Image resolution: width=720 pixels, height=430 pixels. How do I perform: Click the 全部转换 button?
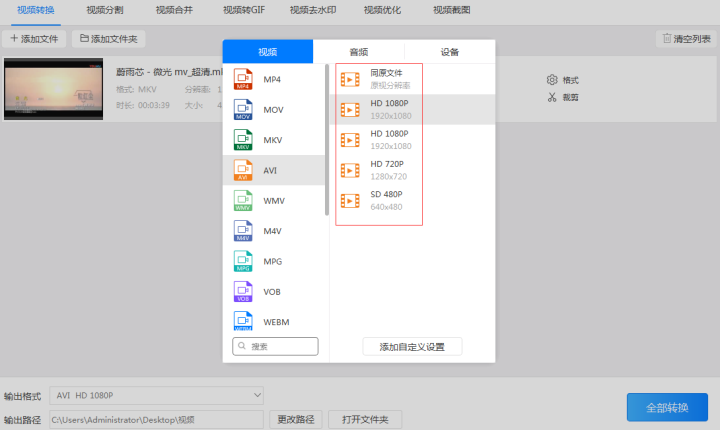[x=667, y=407]
